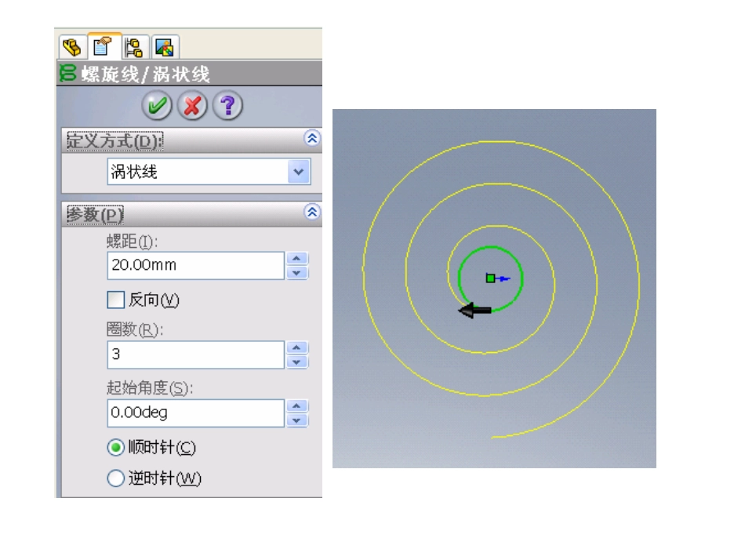Increase the 圈数 revolutions count
This screenshot has width=745, height=560.
coord(297,347)
